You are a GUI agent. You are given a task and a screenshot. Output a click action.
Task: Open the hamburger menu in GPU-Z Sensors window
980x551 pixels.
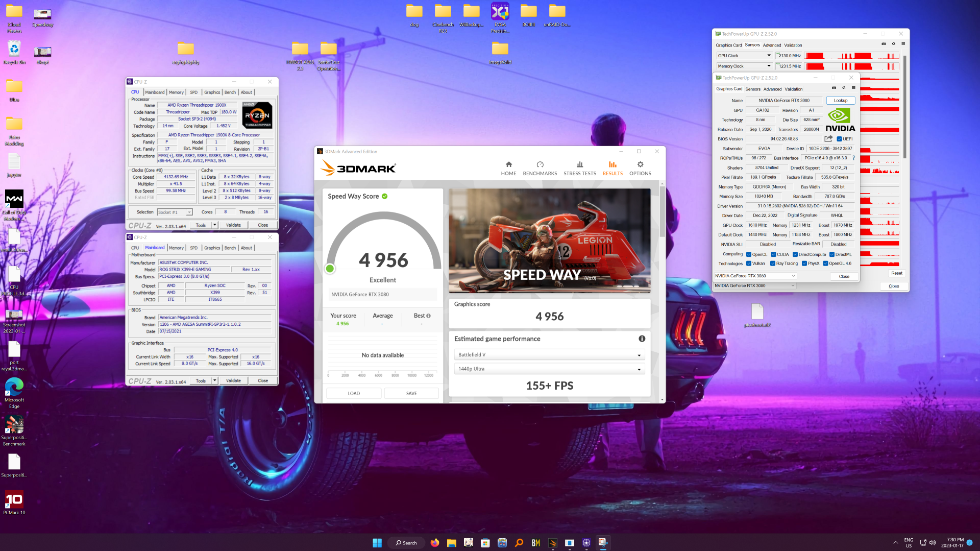pos(903,44)
